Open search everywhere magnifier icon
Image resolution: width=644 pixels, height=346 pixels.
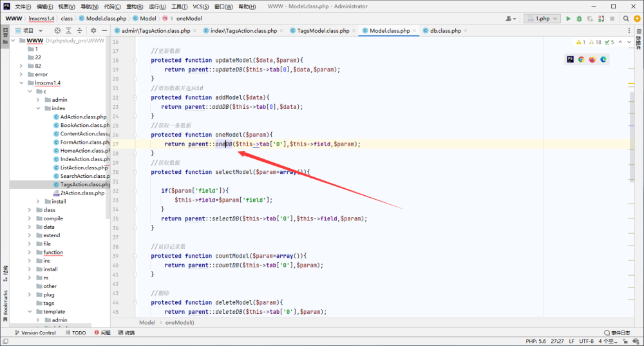[626, 19]
